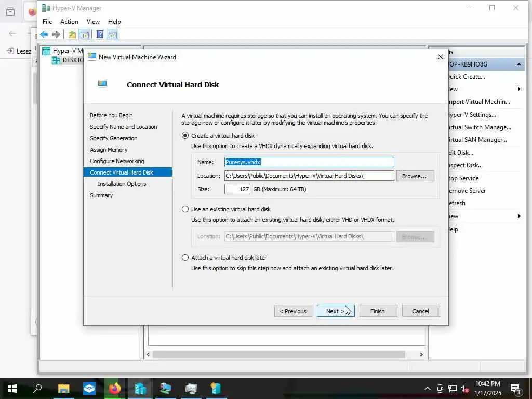Go to Installation Options step

coord(122,184)
